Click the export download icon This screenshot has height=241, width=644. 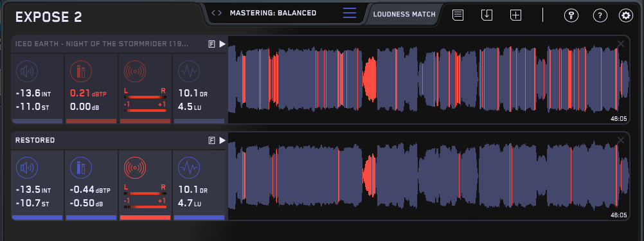[487, 15]
